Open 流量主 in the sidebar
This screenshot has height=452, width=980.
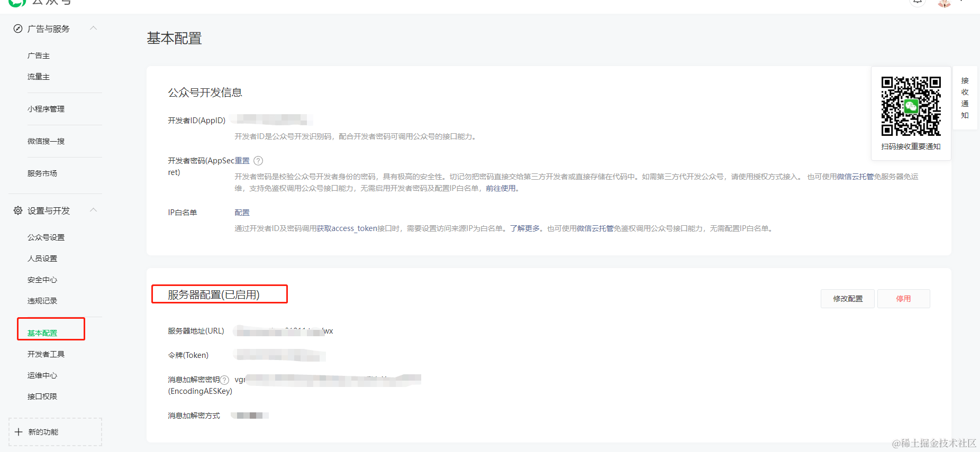39,77
